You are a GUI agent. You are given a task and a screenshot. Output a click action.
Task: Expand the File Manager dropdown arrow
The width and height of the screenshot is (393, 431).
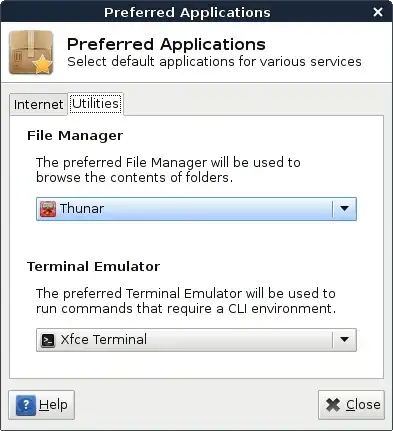(x=344, y=209)
